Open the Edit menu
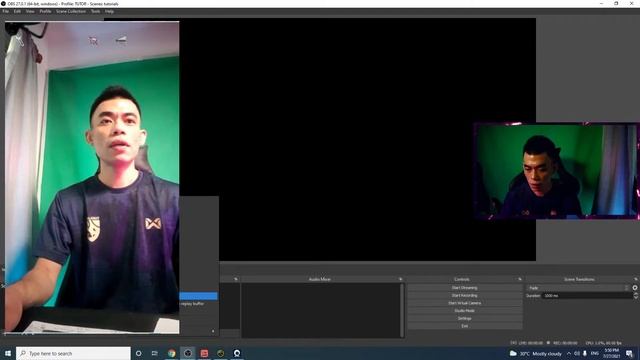 [x=17, y=11]
